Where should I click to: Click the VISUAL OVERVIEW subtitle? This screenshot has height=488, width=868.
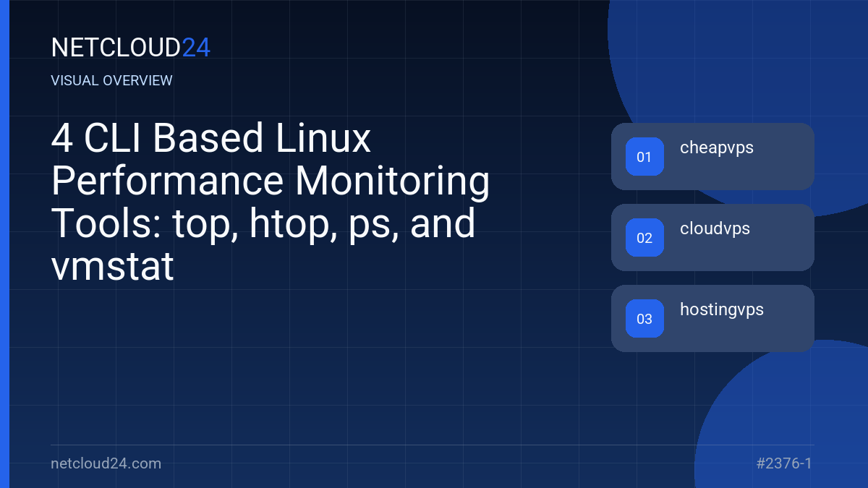112,80
